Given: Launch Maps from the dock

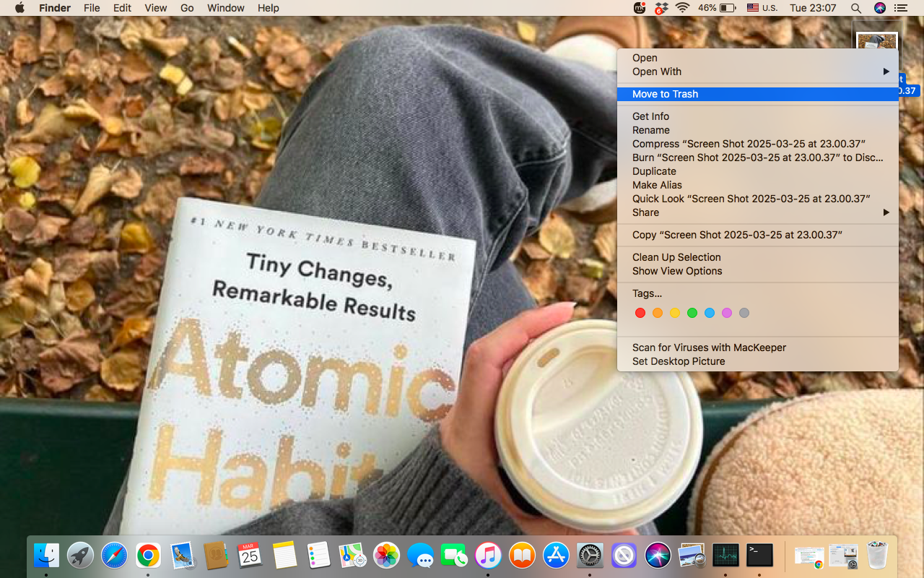Looking at the screenshot, I should point(352,556).
